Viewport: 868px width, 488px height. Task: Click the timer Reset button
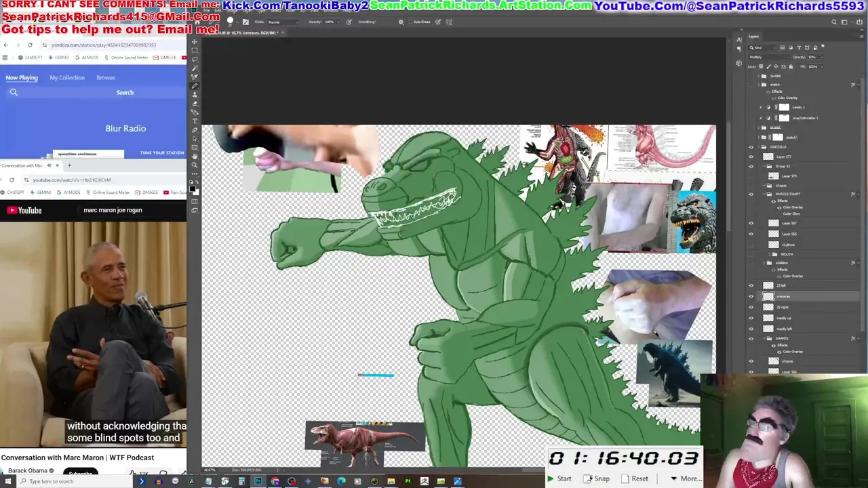[x=635, y=479]
